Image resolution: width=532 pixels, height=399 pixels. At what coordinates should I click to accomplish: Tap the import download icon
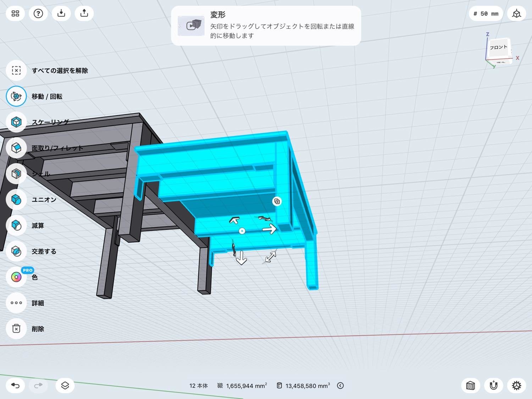61,13
